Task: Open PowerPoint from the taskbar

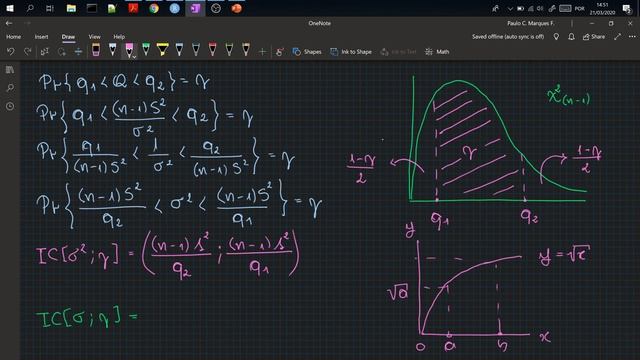Action: (x=237, y=8)
